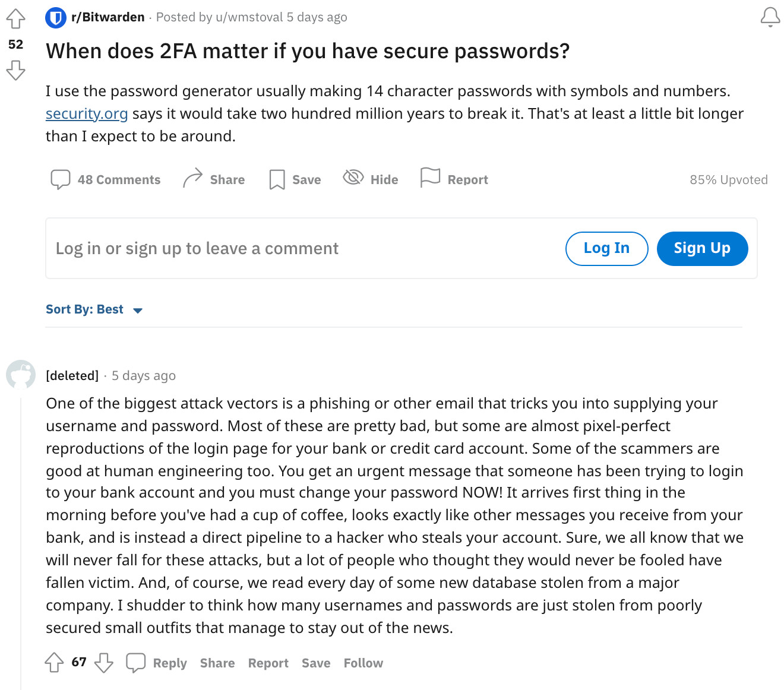Hide the post using the crossed-eye icon

coord(353,178)
